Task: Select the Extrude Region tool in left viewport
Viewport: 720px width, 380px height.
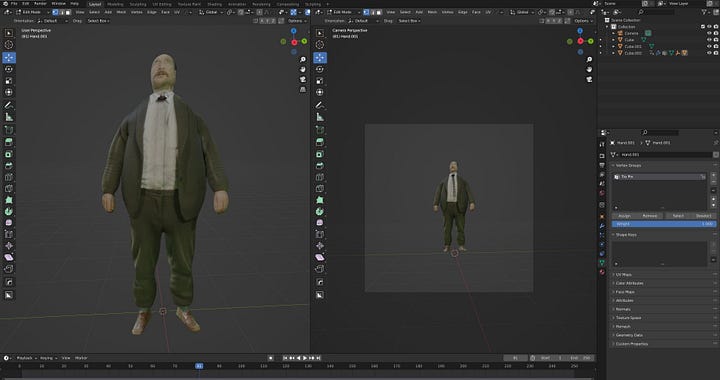Action: 9,142
